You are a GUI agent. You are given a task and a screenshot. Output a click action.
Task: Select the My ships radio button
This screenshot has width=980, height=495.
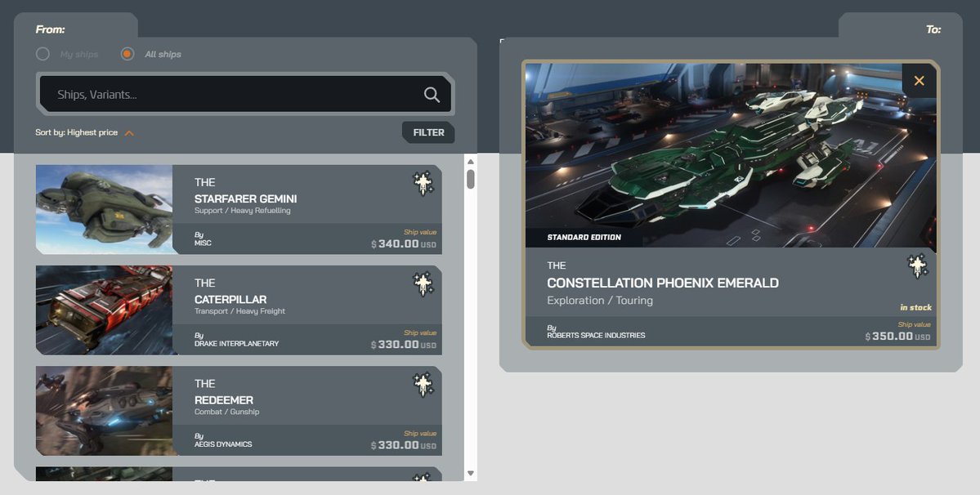[43, 54]
